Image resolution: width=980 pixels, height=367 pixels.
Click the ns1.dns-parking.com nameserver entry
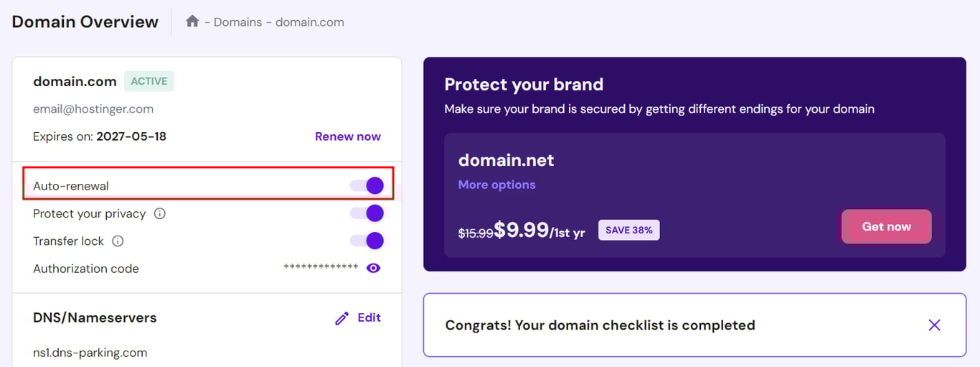tap(90, 353)
